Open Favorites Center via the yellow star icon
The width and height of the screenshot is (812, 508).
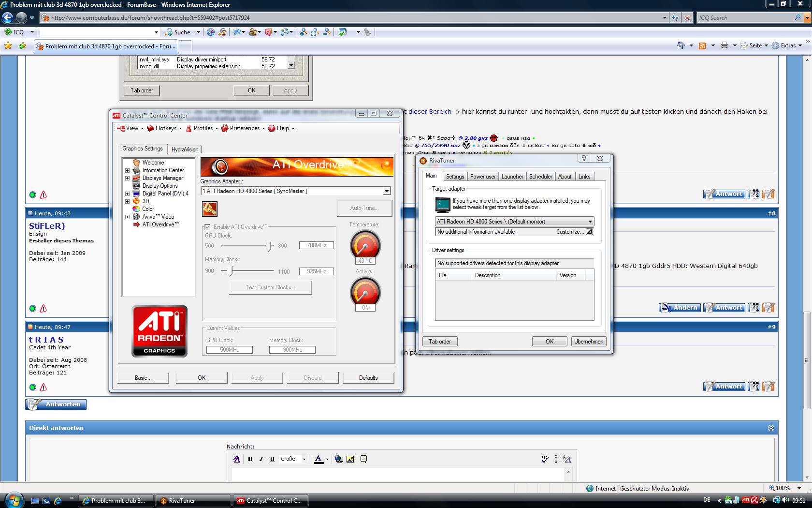click(8, 46)
